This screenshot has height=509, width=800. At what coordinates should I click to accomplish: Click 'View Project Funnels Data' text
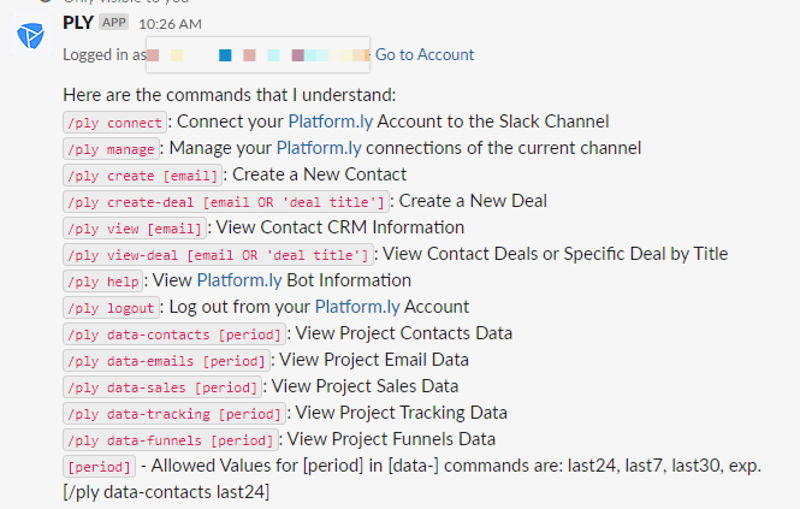pos(391,440)
